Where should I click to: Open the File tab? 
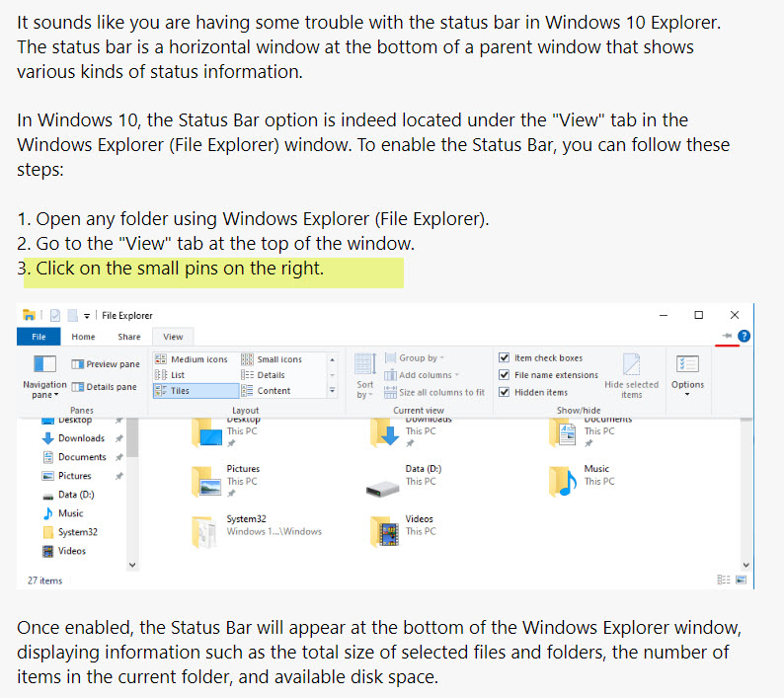pos(39,337)
